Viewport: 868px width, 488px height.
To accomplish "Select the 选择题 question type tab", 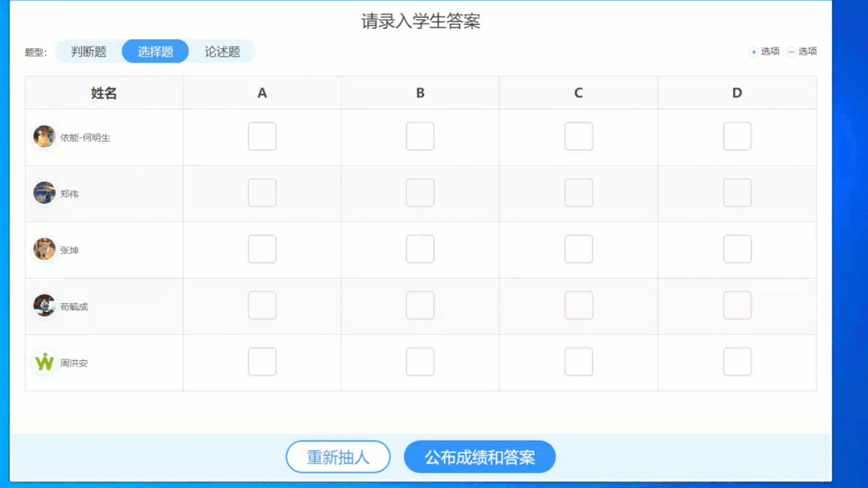I will point(155,51).
